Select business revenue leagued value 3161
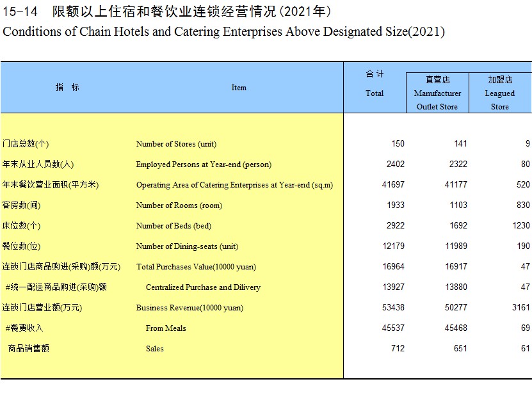Image resolution: width=532 pixels, height=400 pixels. 521,307
